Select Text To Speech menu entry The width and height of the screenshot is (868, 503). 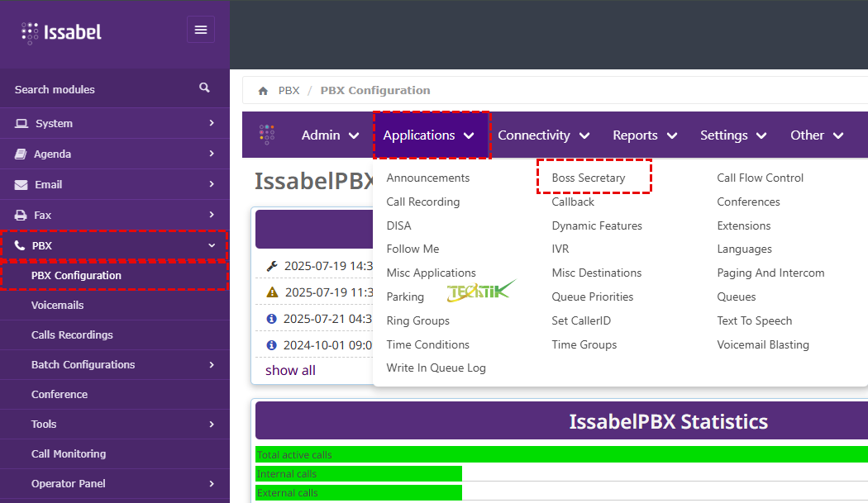755,321
